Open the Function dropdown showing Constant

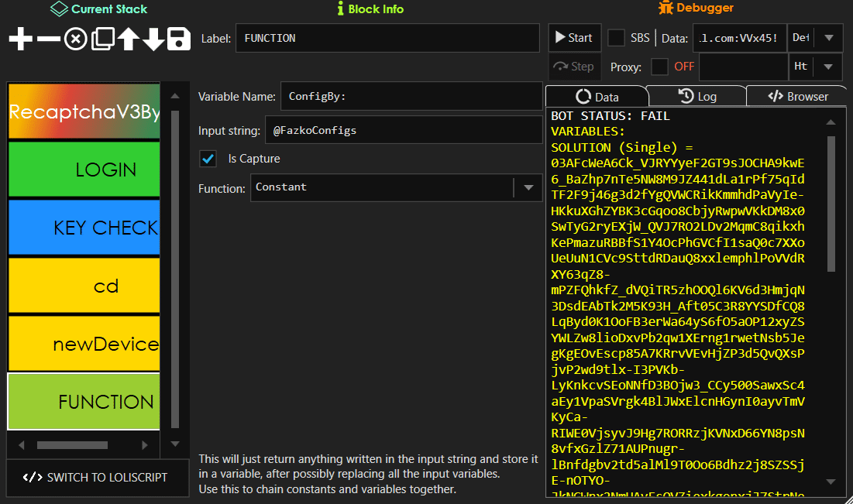[x=529, y=187]
